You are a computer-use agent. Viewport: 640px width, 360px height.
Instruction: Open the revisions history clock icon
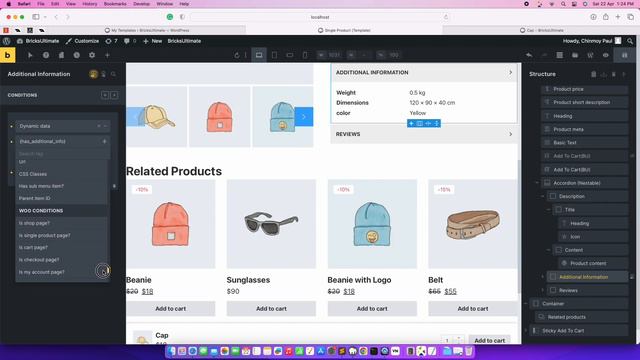pos(76,55)
